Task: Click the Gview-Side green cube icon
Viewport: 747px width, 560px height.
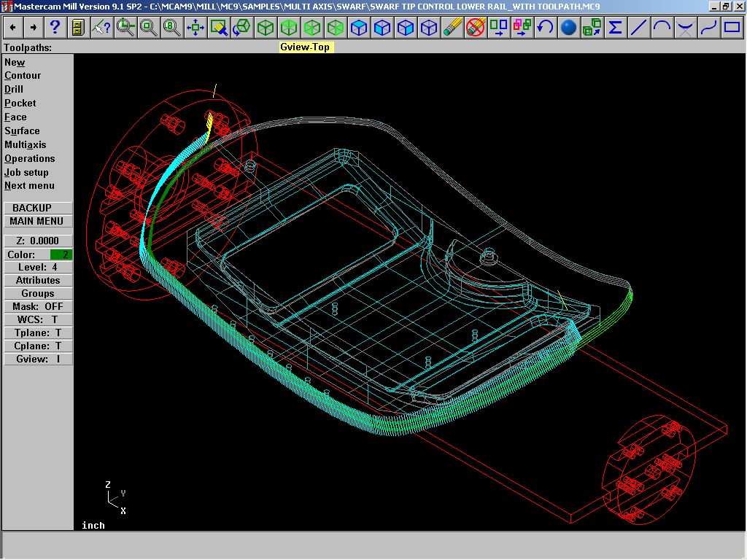Action: [335, 28]
